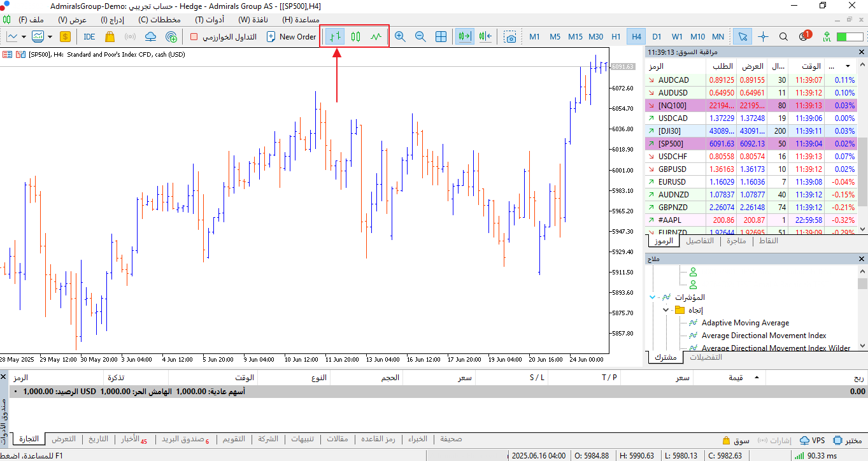This screenshot has width=868, height=461.
Task: Open the التاريخ history tab
Action: tap(99, 439)
